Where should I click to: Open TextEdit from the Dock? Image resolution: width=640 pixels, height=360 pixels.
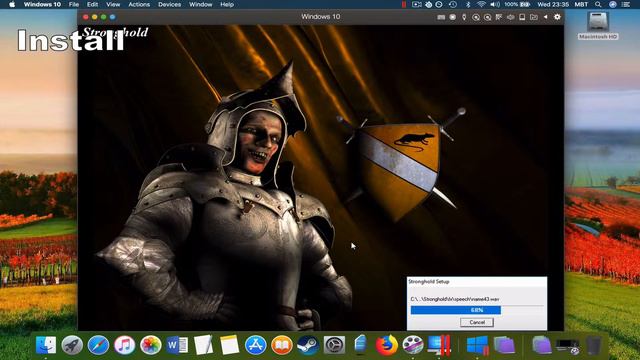pyautogui.click(x=203, y=345)
